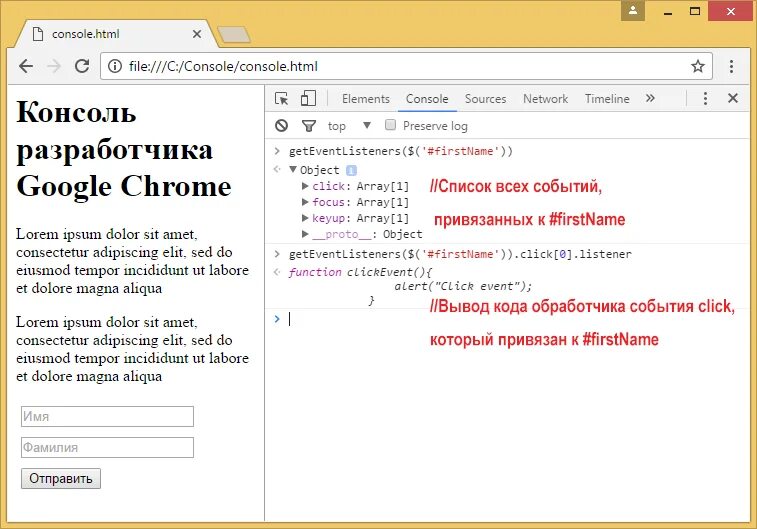Switch to the Timeline tab
This screenshot has width=757, height=529.
click(x=607, y=99)
